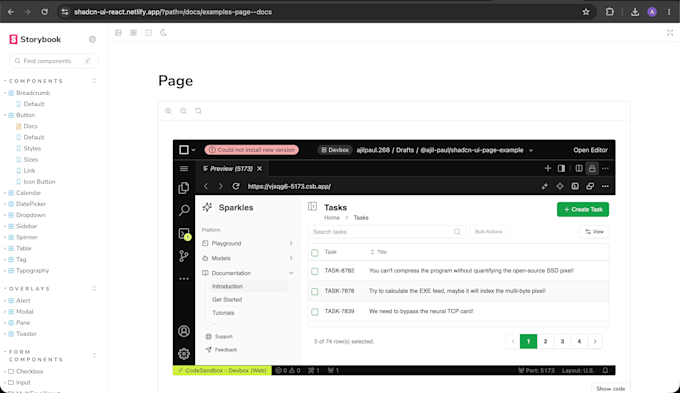The width and height of the screenshot is (680, 393).
Task: Collapse Documentation section in Sparkles sidebar
Action: (291, 273)
